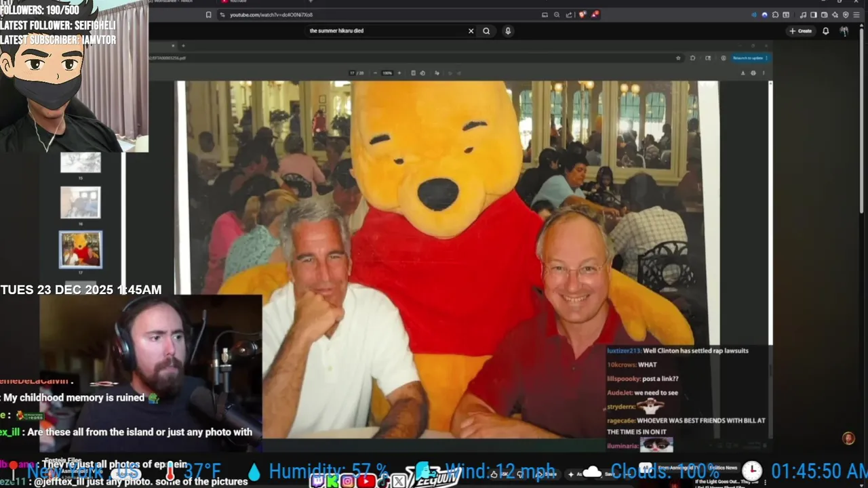Image resolution: width=868 pixels, height=488 pixels.
Task: Click the PDF annotate draw icon
Action: (x=437, y=73)
